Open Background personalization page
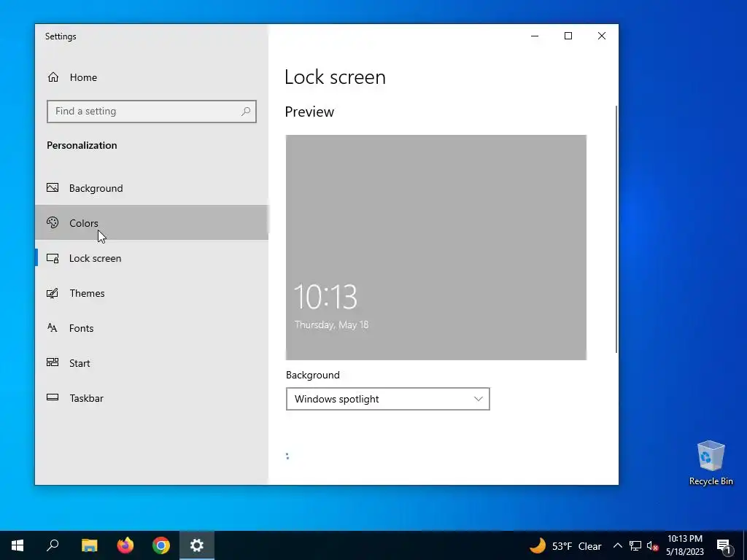The width and height of the screenshot is (747, 560). [x=152, y=188]
